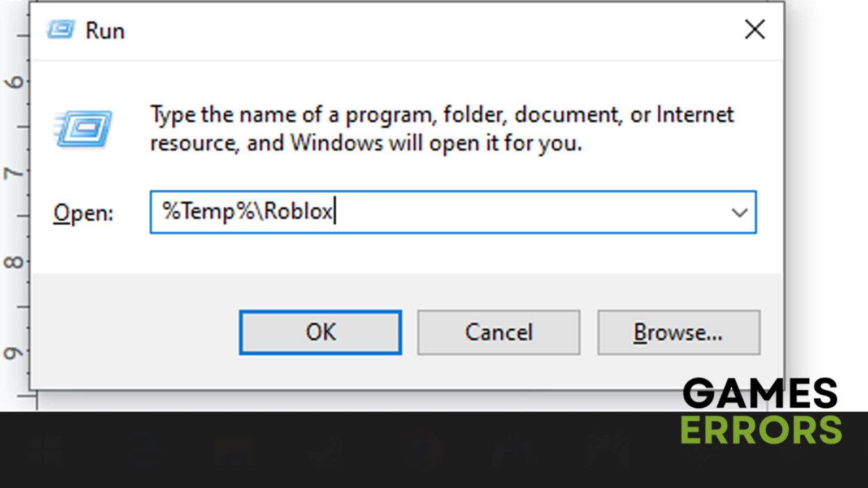
Task: Click OK to open the Roblox temp folder
Action: tap(320, 332)
